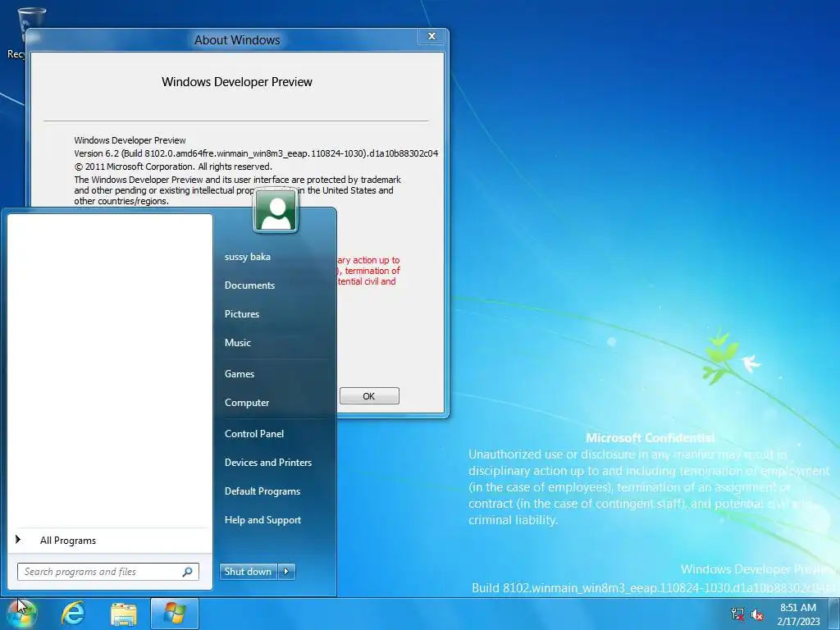Open the clock showing 8:51 AM
This screenshot has height=630, width=840.
(x=798, y=614)
